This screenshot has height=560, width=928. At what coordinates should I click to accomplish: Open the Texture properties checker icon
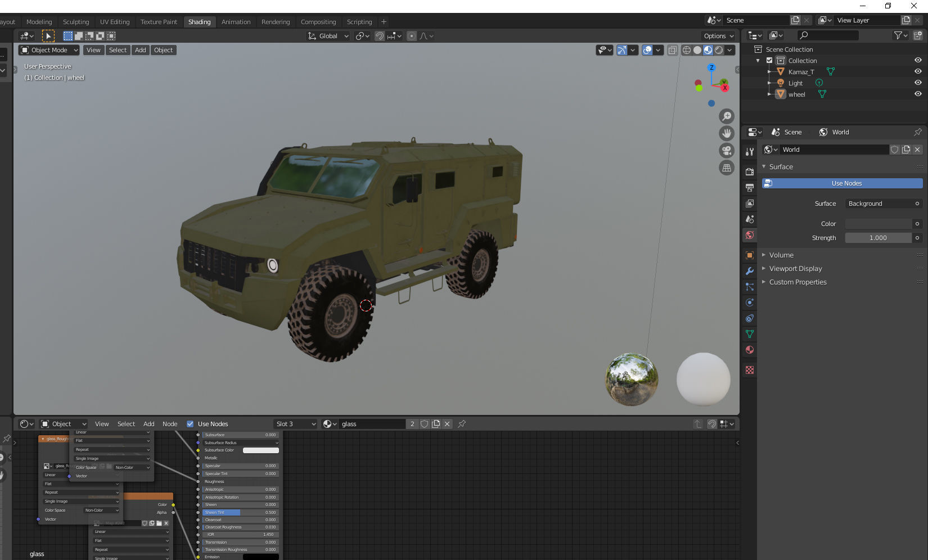click(750, 370)
